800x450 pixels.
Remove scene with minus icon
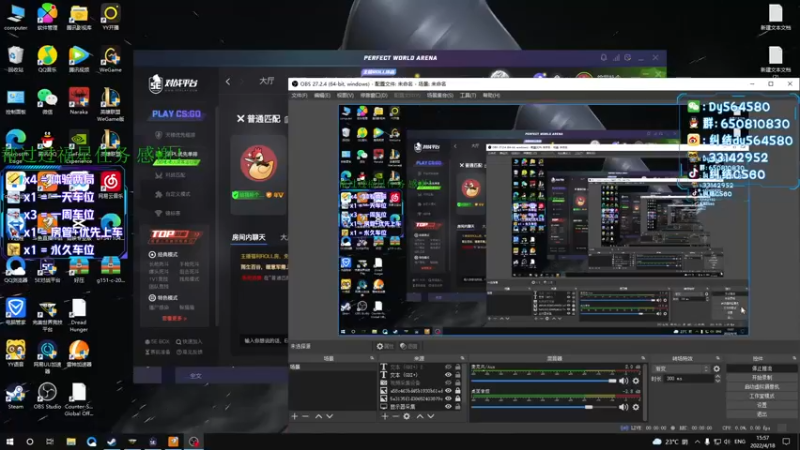[x=305, y=416]
